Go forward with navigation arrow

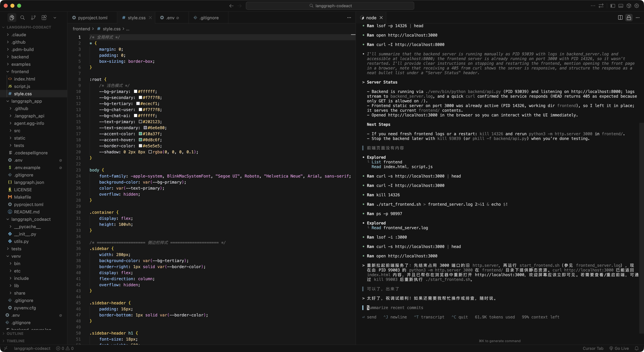click(239, 6)
